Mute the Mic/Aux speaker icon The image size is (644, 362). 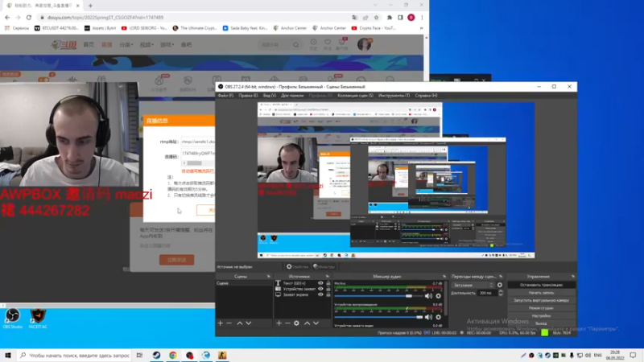428,296
